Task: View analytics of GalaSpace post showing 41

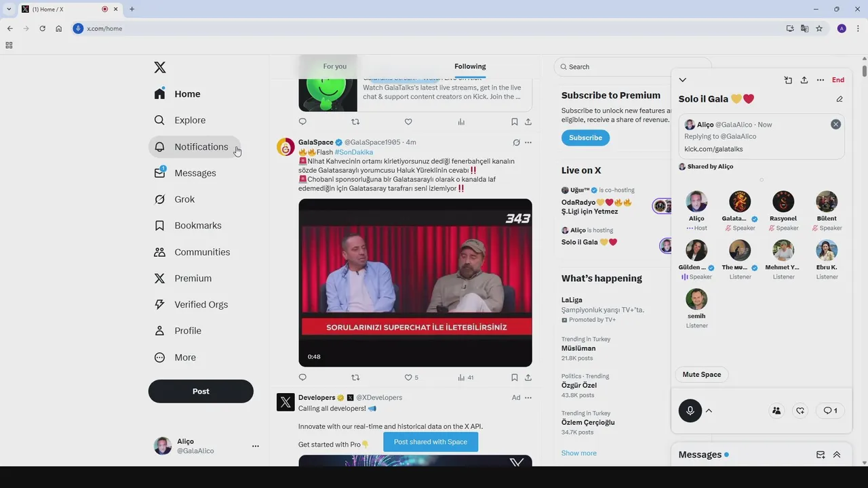Action: [x=465, y=378]
